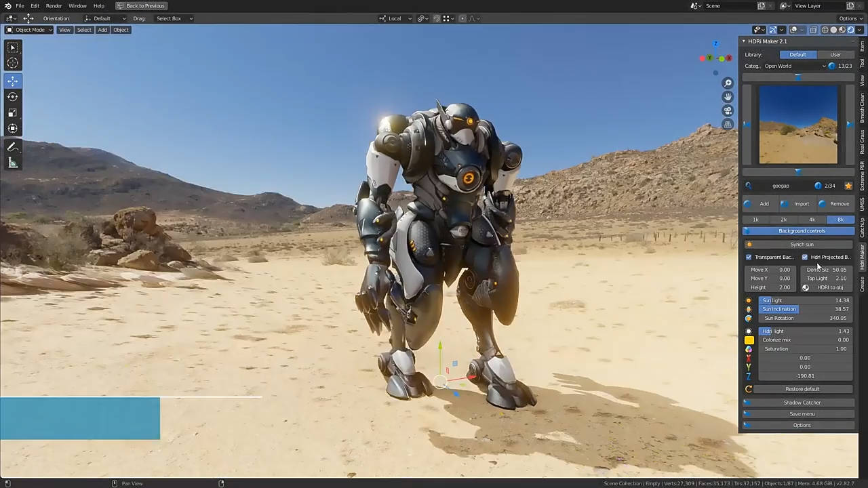The height and width of the screenshot is (488, 868).
Task: Open the Window menu
Action: coord(77,5)
